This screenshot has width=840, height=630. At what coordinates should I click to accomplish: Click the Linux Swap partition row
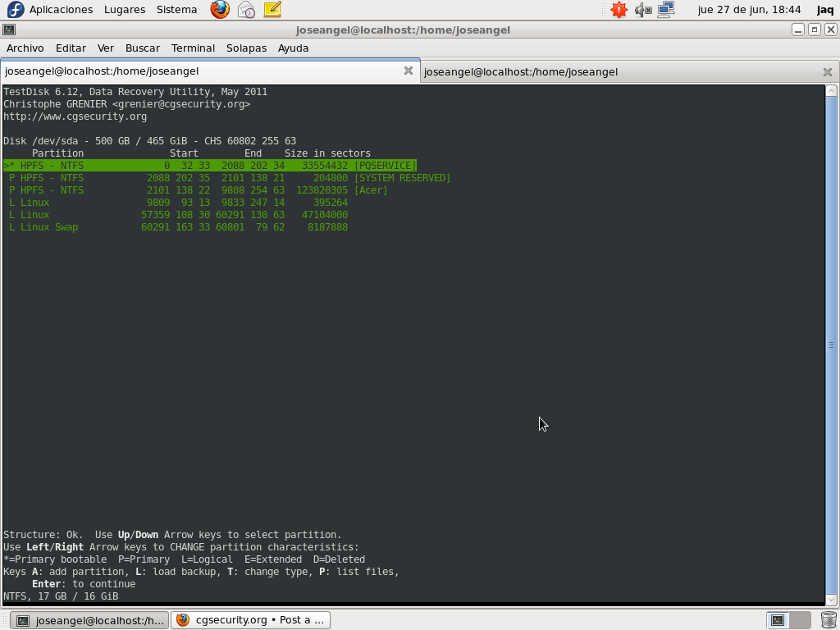click(x=178, y=227)
